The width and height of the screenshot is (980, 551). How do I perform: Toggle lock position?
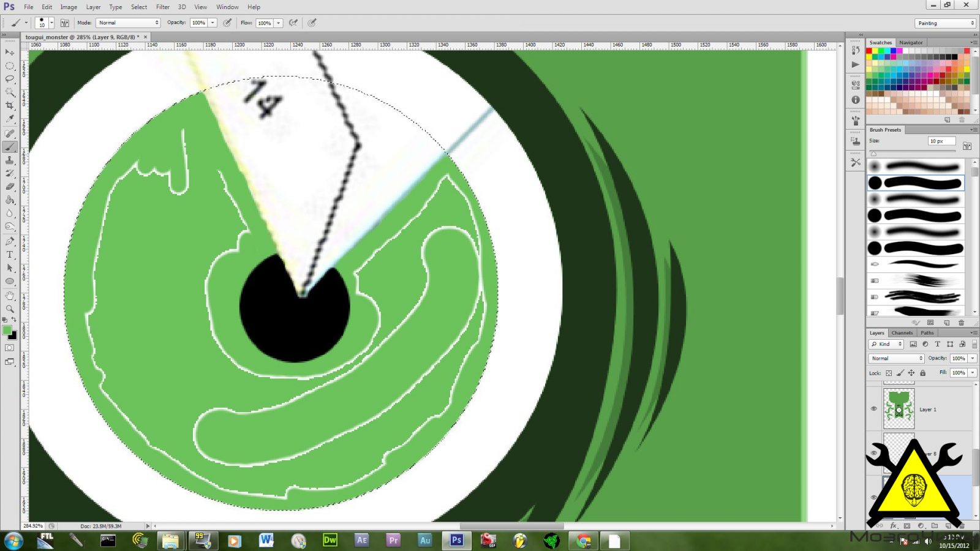click(911, 373)
